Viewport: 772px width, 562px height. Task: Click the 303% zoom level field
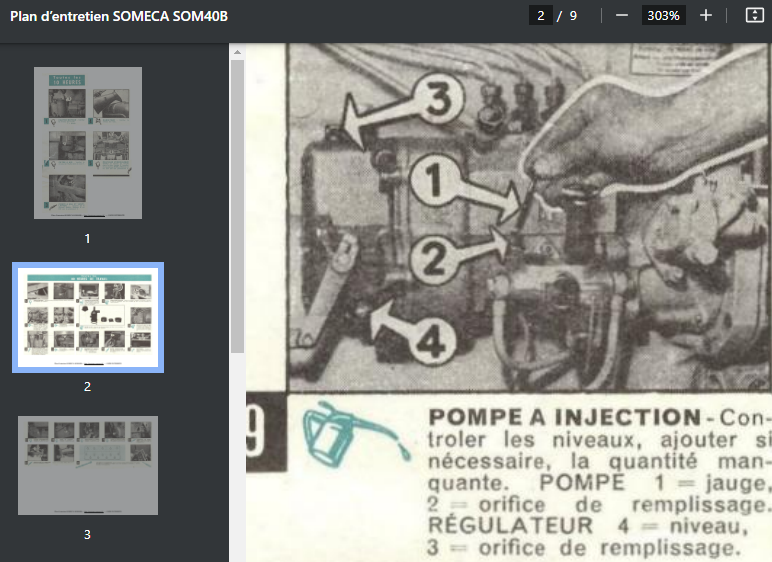663,16
